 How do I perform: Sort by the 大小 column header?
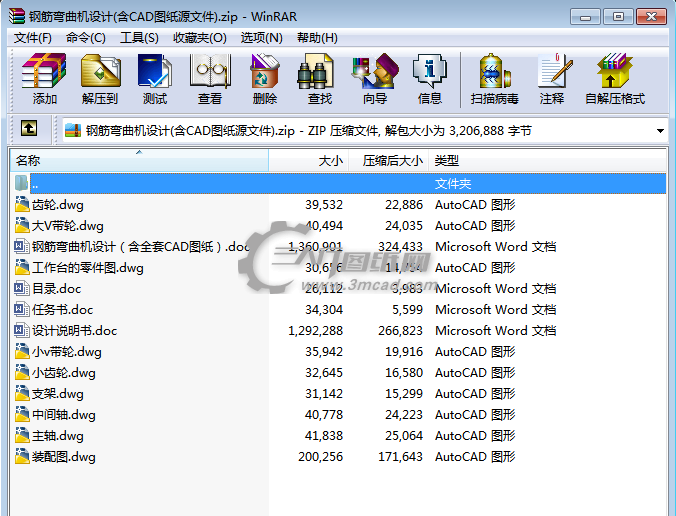[309, 160]
